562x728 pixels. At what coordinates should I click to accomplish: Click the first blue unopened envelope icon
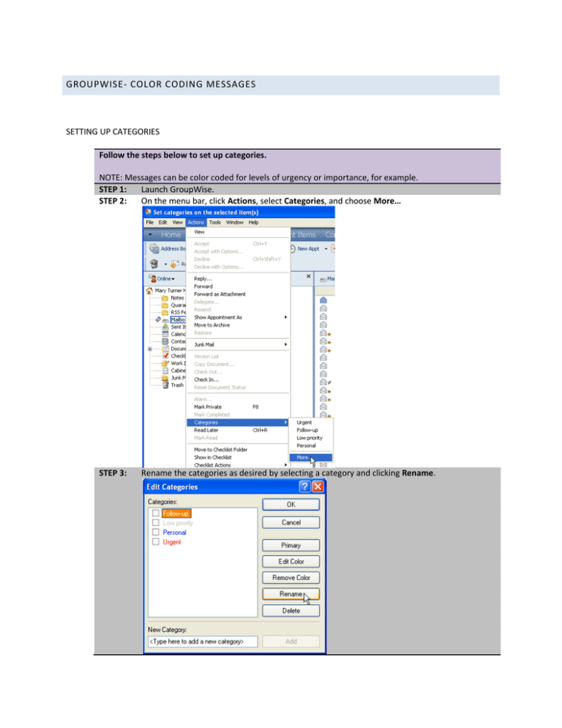(x=323, y=300)
